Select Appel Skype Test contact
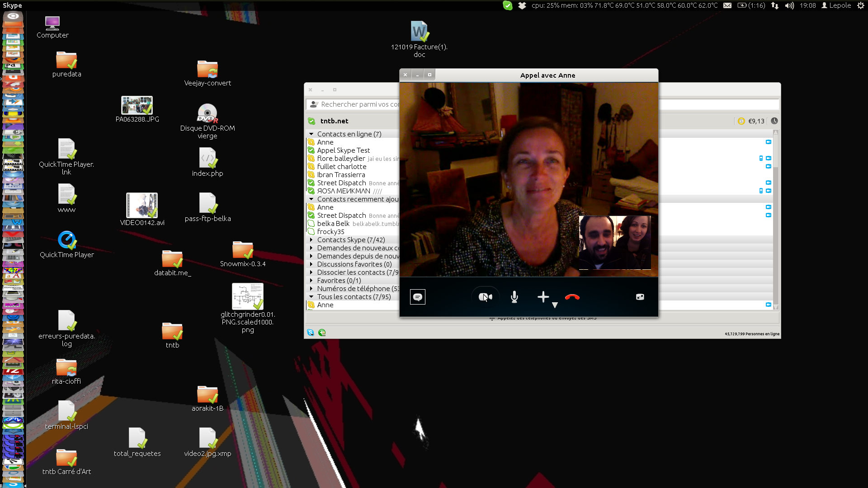Image resolution: width=868 pixels, height=488 pixels. pyautogui.click(x=343, y=150)
